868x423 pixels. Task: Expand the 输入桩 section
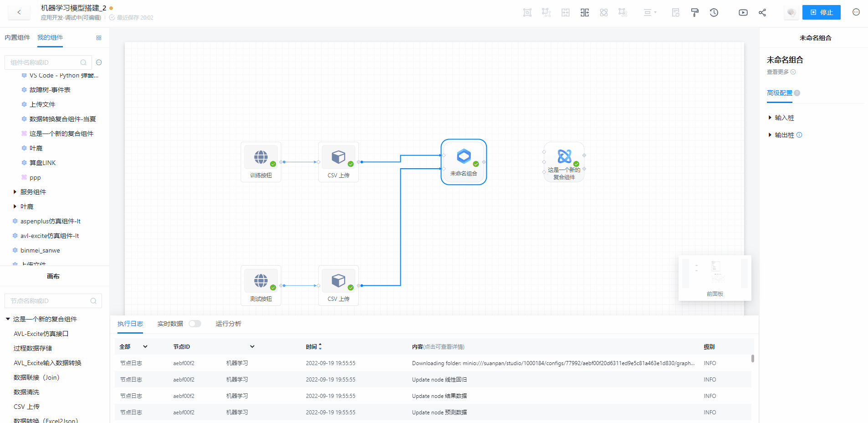pyautogui.click(x=770, y=118)
